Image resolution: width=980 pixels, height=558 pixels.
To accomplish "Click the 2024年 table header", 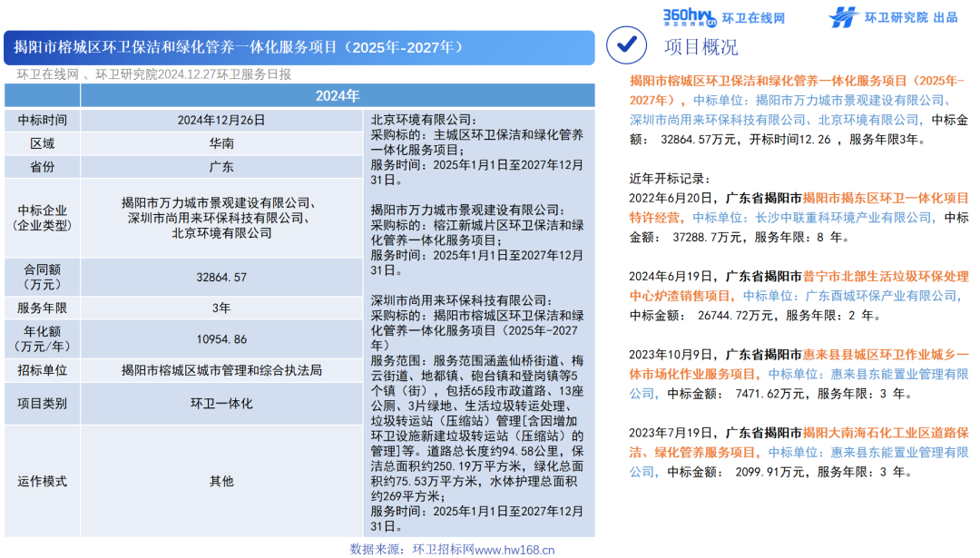I will (338, 95).
